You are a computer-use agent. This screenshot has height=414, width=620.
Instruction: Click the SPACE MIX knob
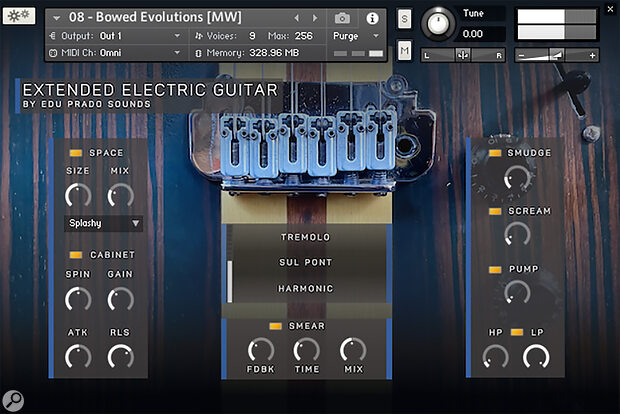(x=120, y=195)
